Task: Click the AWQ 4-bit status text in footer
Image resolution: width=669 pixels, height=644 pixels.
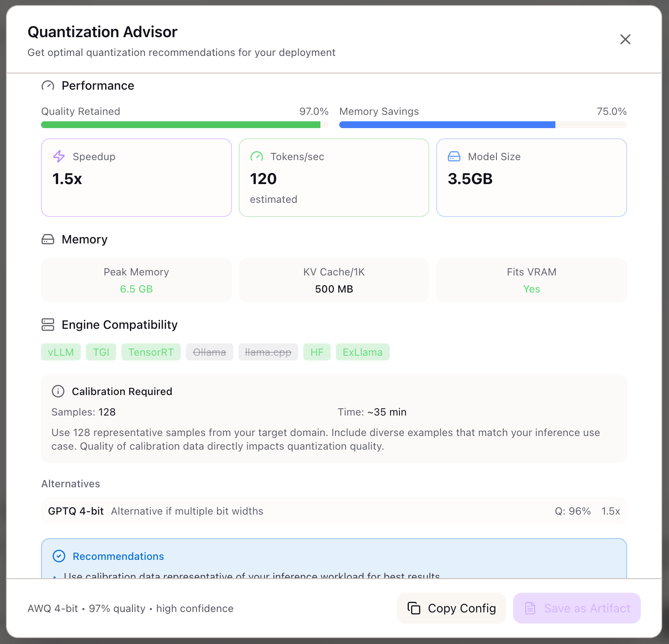Action: pos(130,608)
